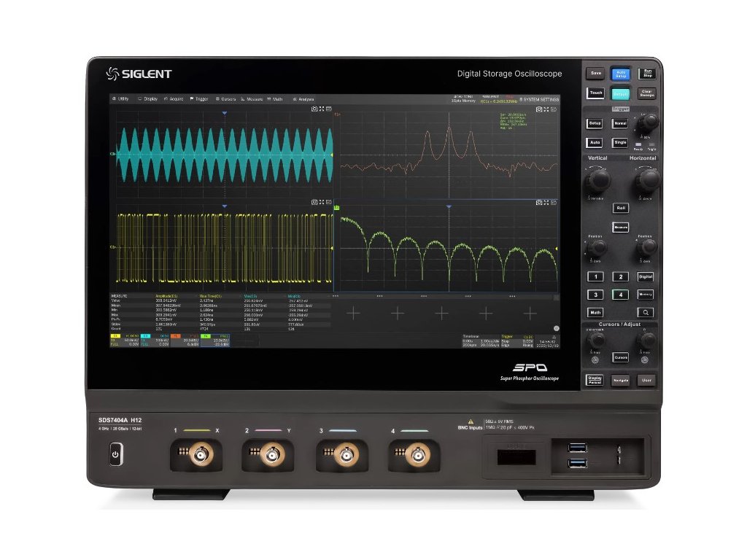Open the Timebase info box on screen
Image resolution: width=747 pixels, height=560 pixels.
point(481,341)
